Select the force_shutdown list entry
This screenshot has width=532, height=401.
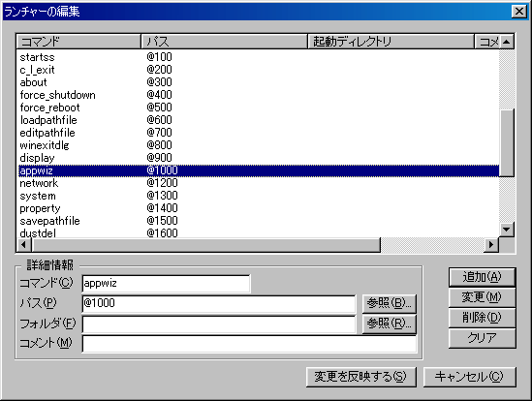(x=58, y=95)
